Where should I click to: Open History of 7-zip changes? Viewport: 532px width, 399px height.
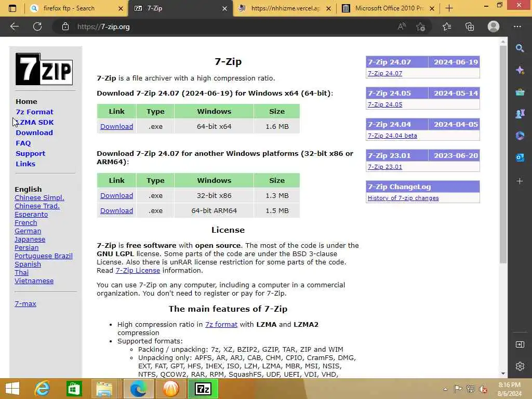tap(403, 198)
